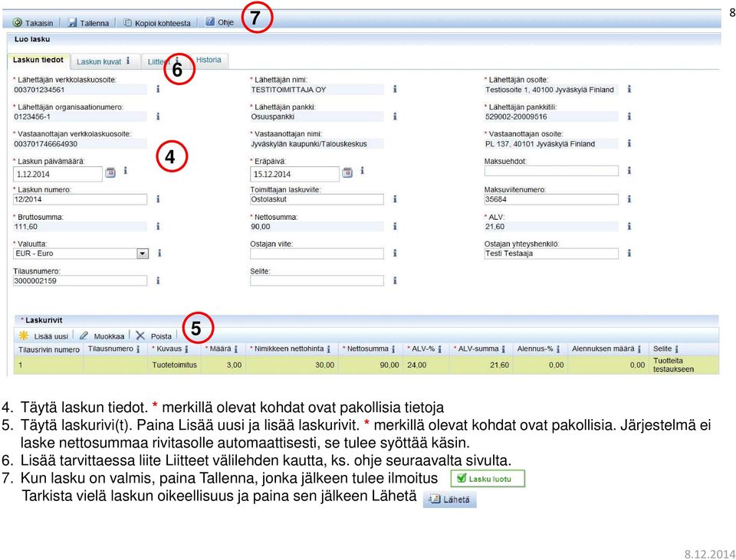The height and width of the screenshot is (560, 736).
Task: Show info for Ostajan yhteyshenkilö
Action: (629, 253)
